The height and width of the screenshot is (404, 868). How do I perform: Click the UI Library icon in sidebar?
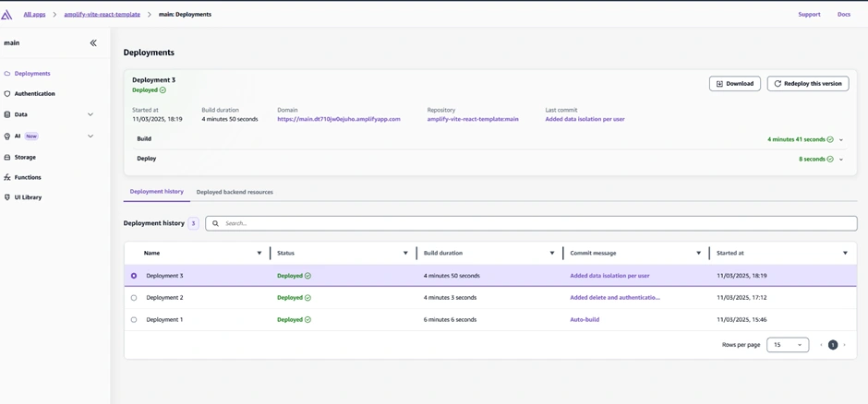pyautogui.click(x=7, y=197)
